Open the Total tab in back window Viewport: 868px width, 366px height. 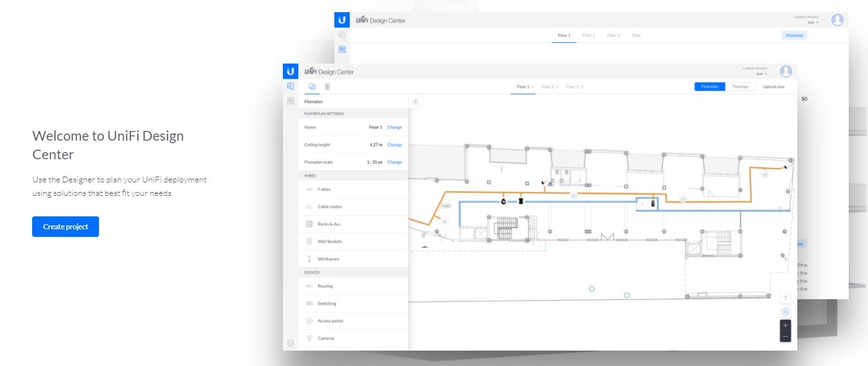click(x=636, y=35)
